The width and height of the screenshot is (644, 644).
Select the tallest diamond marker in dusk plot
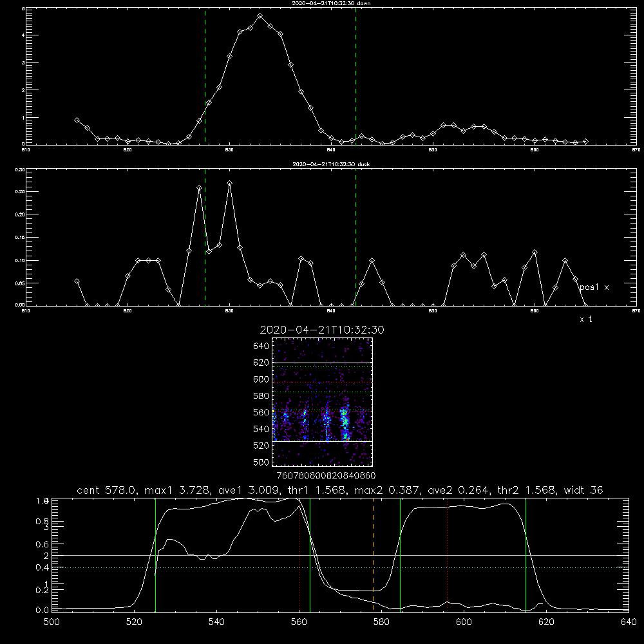click(x=230, y=183)
